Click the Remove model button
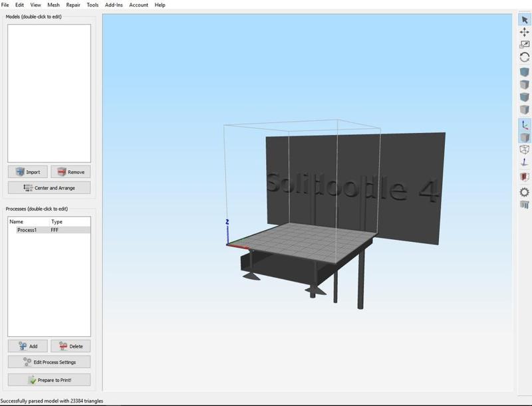Viewport: 532px width, 406px height. pos(70,172)
